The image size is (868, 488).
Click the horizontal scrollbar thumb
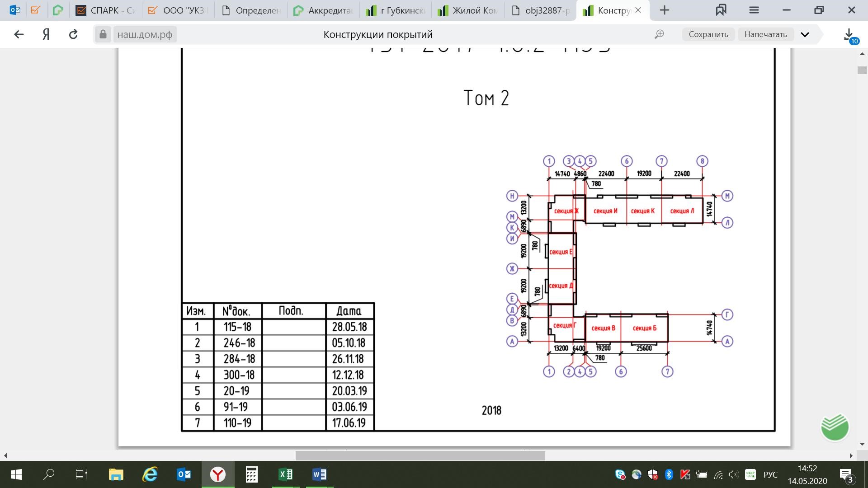[420, 455]
